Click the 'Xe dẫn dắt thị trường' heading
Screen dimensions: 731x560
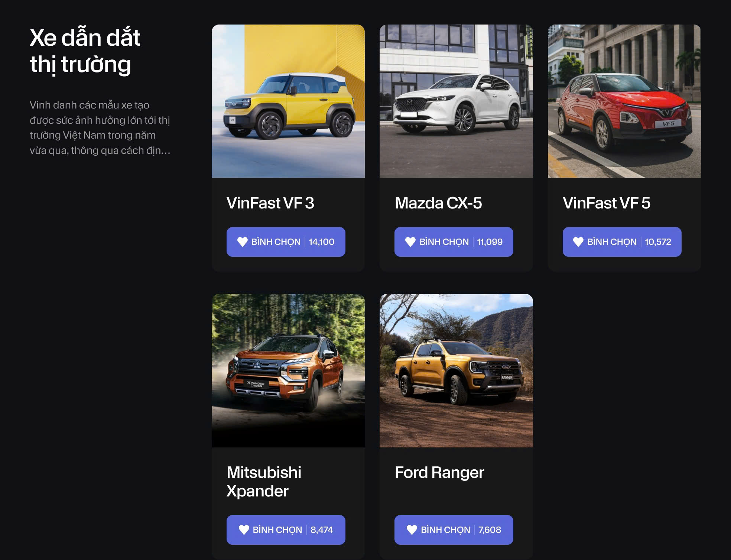85,51
